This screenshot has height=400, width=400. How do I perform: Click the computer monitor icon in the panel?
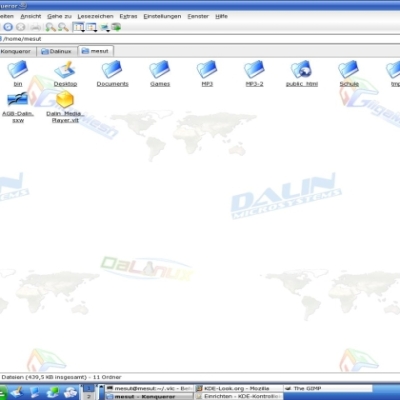coord(35,392)
